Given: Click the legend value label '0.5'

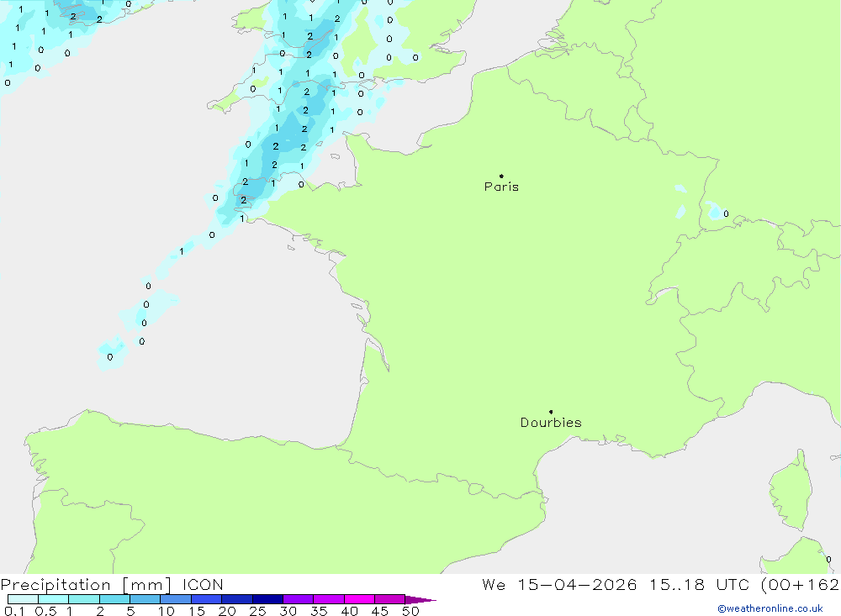Looking at the screenshot, I should coord(45,611).
